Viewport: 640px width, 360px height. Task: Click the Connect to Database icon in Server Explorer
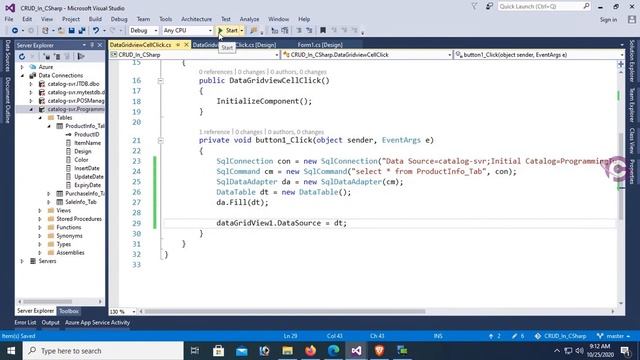47,56
